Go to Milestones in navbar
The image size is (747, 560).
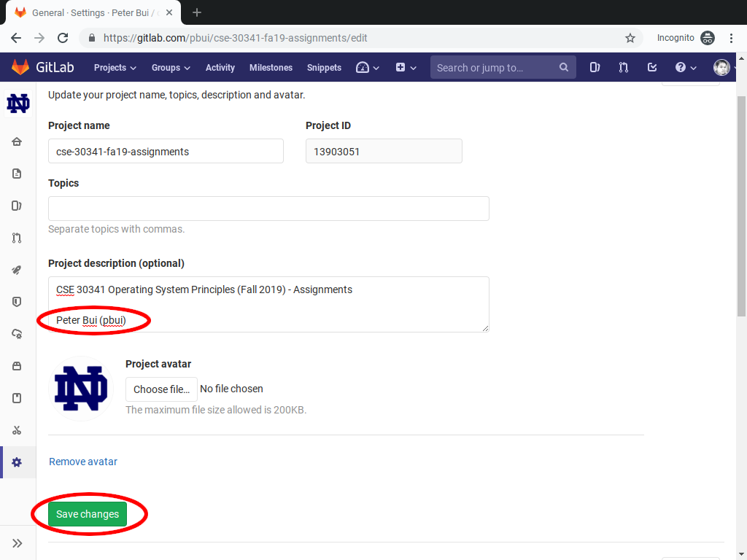tap(271, 68)
